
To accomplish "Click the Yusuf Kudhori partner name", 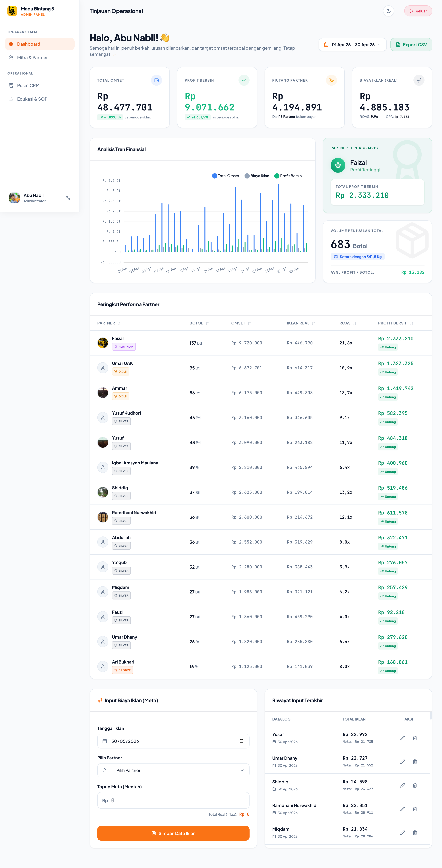I will tap(126, 413).
